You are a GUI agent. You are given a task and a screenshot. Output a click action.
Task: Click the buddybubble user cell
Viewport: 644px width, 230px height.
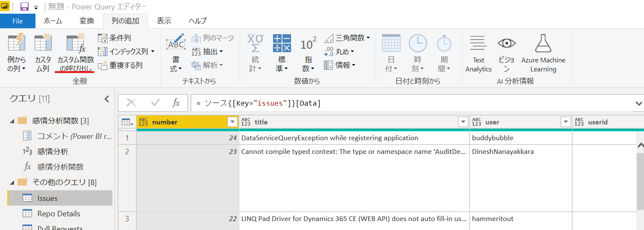(x=520, y=138)
